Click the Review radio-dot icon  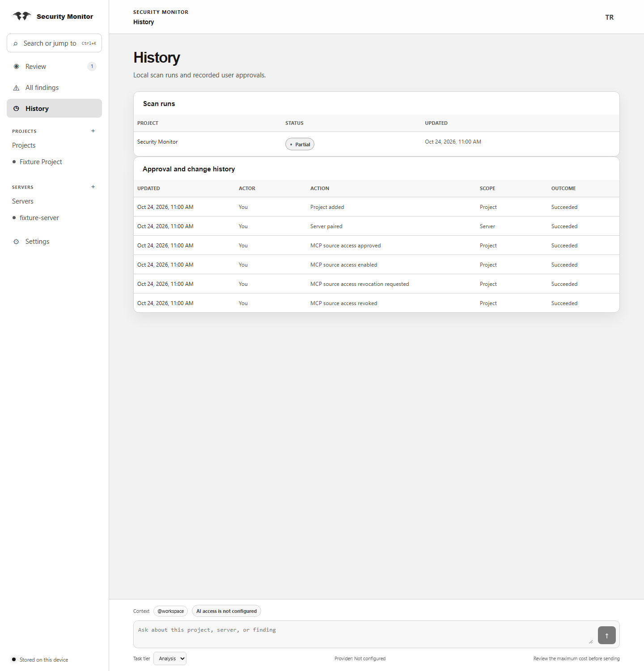click(x=17, y=67)
